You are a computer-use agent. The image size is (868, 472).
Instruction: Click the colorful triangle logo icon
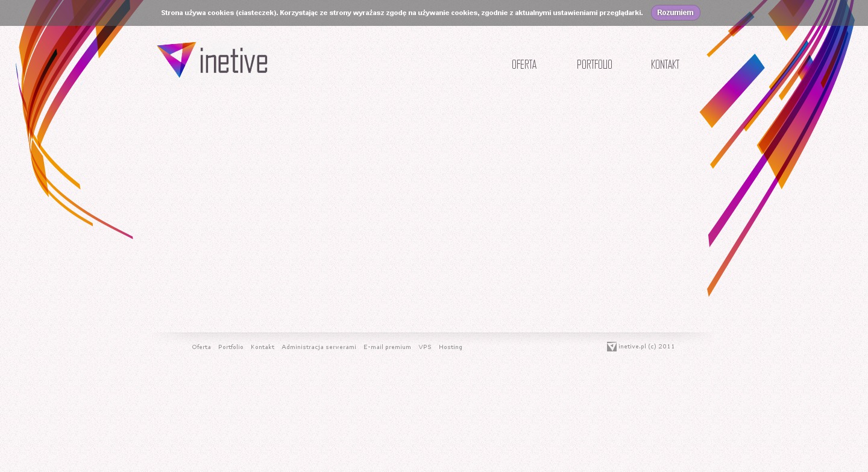coord(177,58)
